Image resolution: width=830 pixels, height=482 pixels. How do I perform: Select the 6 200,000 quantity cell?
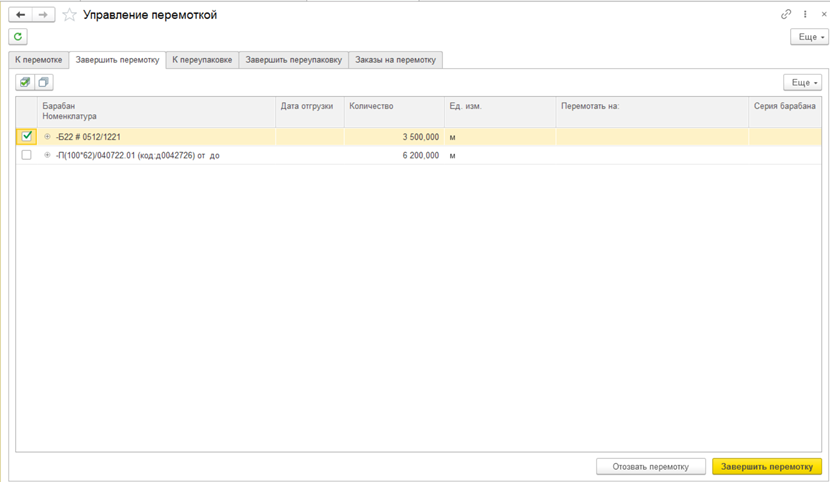point(394,156)
